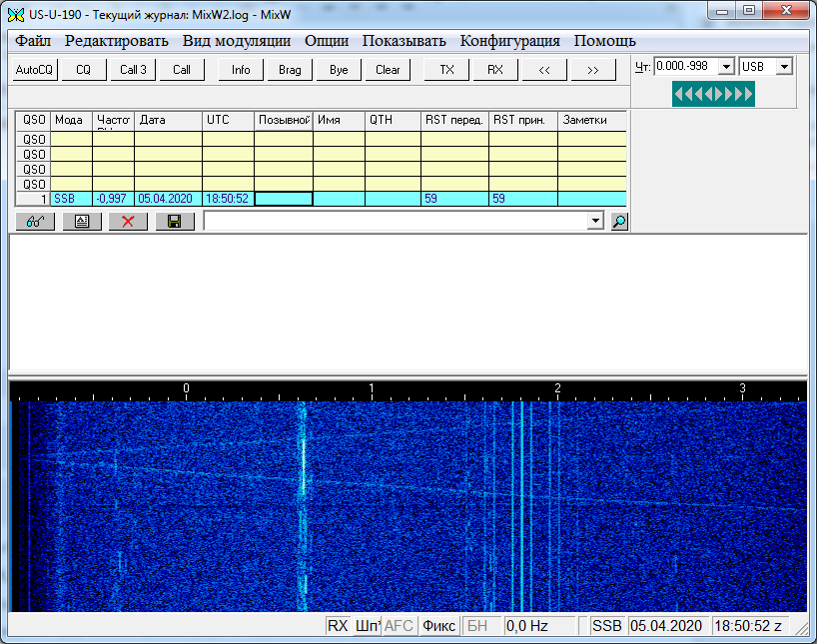This screenshot has width=817, height=644.
Task: Click the waterfall scale marker labeled 1
Action: 372,388
